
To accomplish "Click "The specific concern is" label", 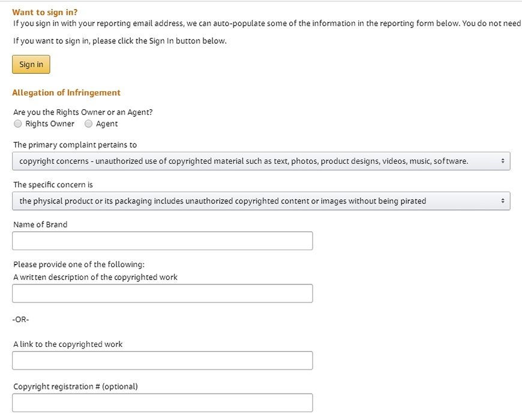I will coord(53,184).
